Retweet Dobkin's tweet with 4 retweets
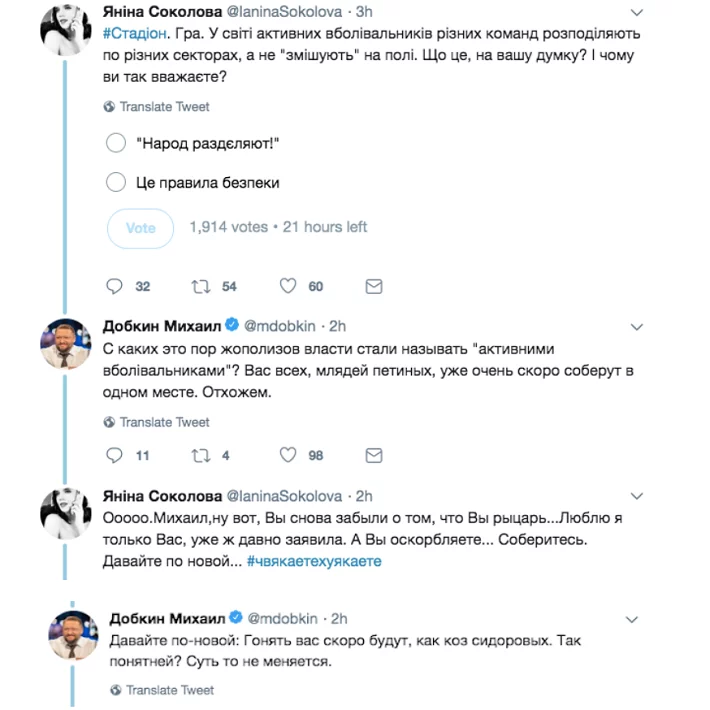Viewport: 710px width, 710px height. (x=201, y=455)
